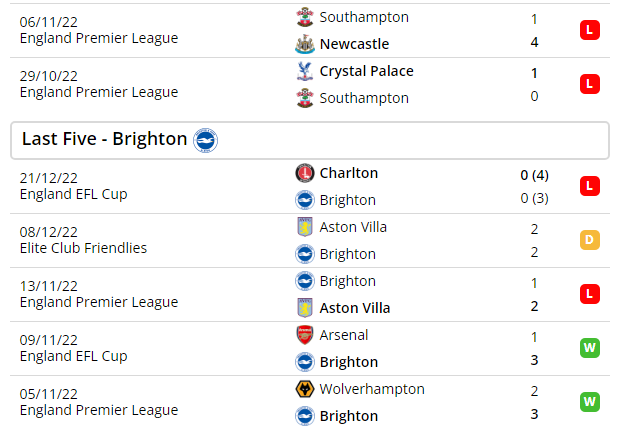Click the Brighton crest in section header

(x=206, y=140)
